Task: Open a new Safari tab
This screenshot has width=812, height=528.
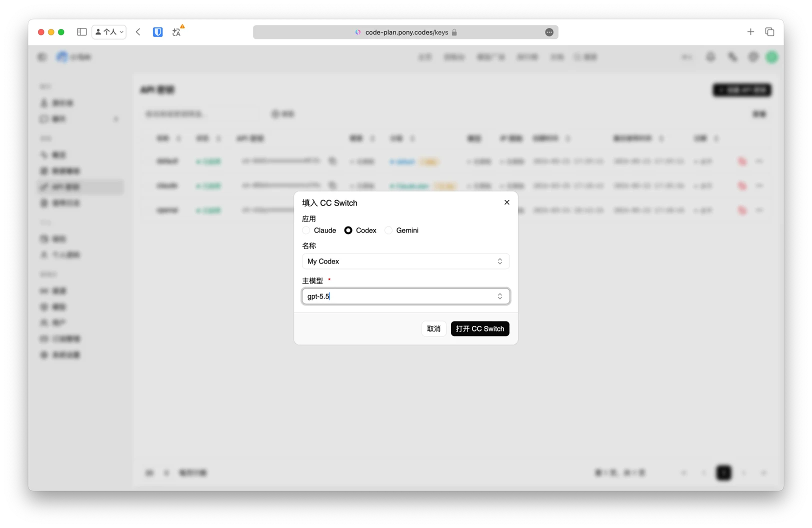Action: click(x=750, y=32)
